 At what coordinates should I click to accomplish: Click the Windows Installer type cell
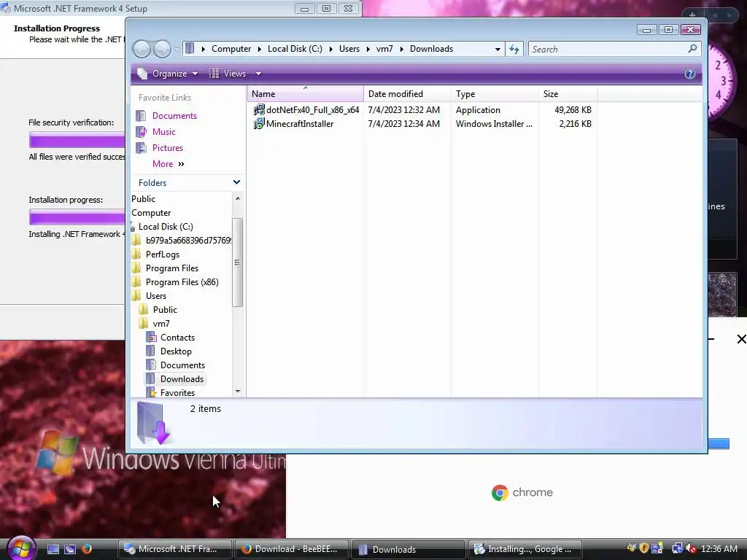[x=494, y=124]
